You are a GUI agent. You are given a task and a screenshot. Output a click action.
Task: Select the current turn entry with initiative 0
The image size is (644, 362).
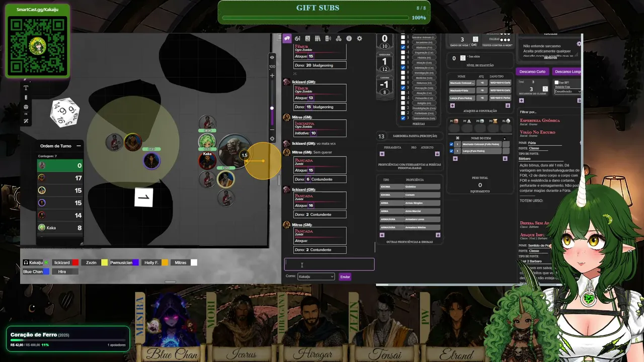click(x=60, y=165)
